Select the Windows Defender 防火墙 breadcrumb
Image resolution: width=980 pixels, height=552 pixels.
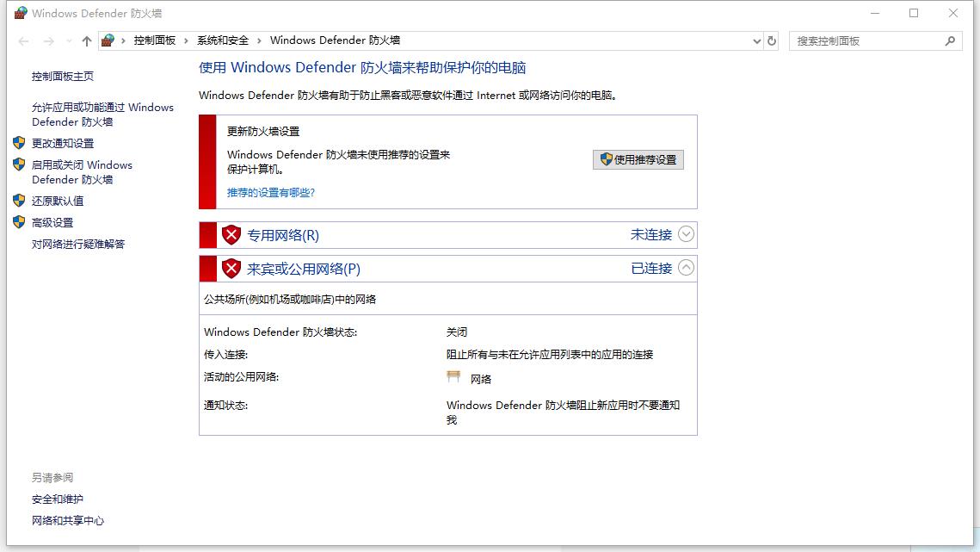(335, 40)
